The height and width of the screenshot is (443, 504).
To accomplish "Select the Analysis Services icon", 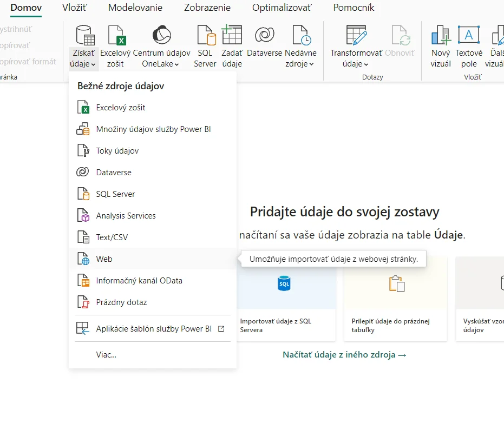I will [x=83, y=215].
